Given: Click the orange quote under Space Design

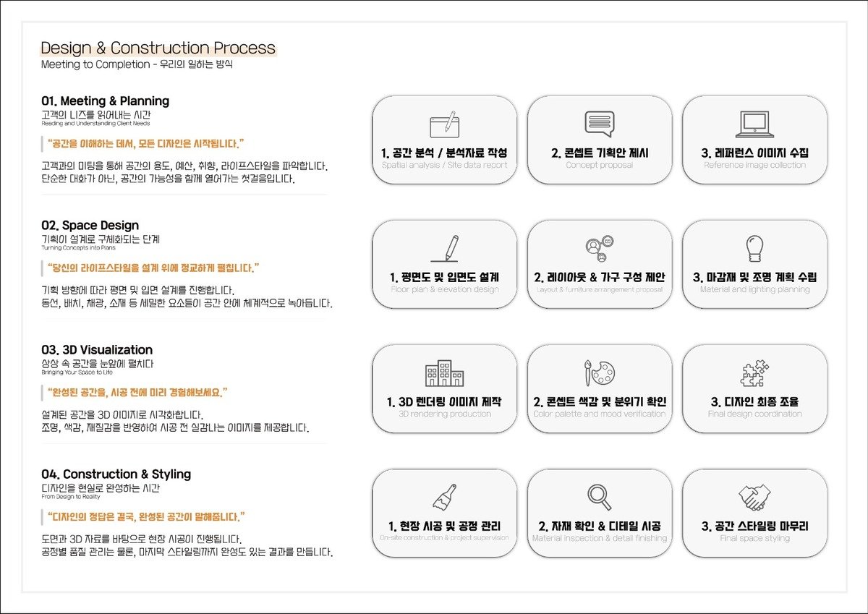Looking at the screenshot, I should [x=149, y=268].
